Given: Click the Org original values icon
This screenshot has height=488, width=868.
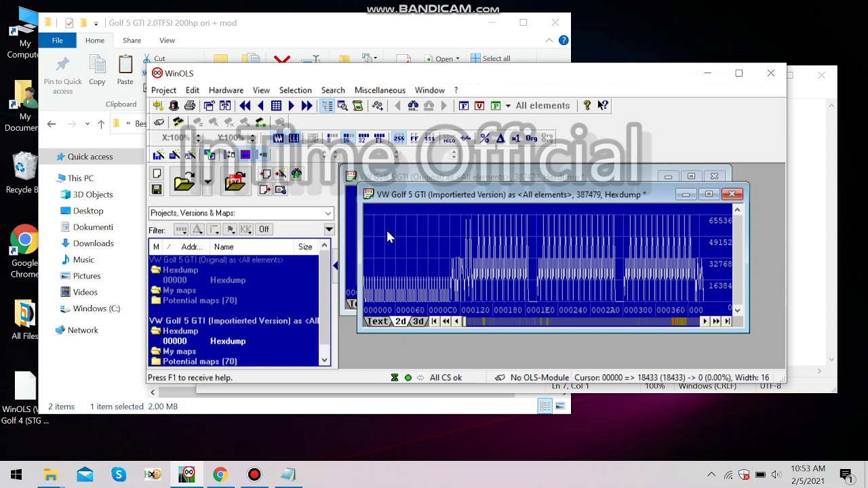Looking at the screenshot, I should pyautogui.click(x=532, y=138).
